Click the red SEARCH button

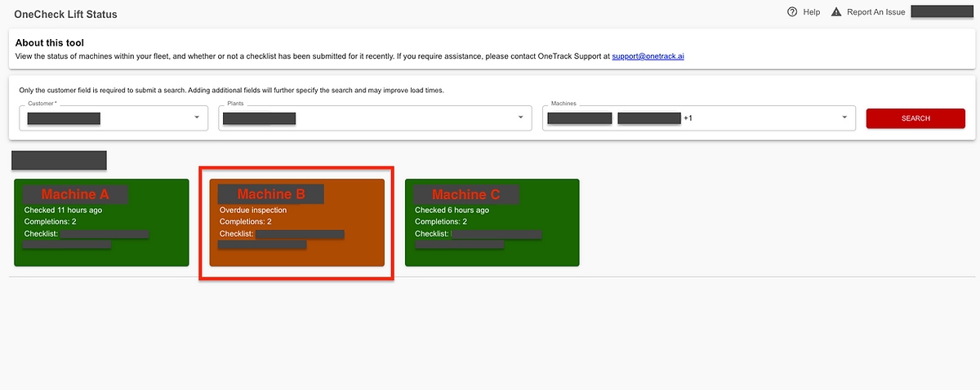point(915,118)
